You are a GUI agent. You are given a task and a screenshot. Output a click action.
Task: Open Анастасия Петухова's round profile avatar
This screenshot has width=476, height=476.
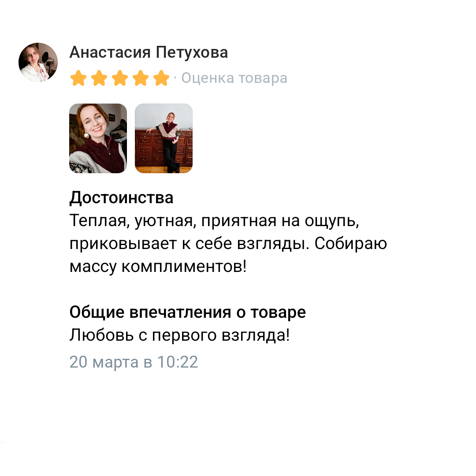pos(38,62)
